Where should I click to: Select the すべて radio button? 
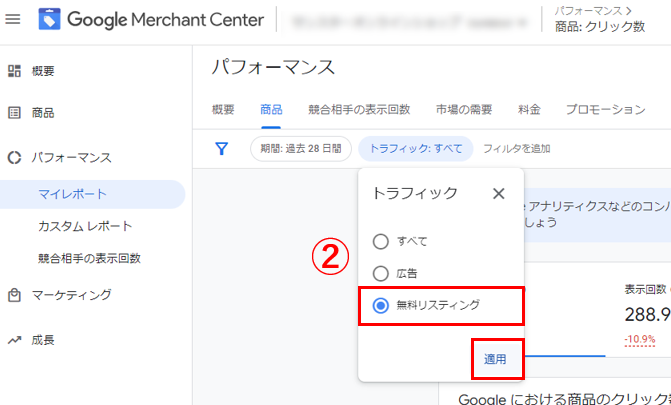[x=380, y=241]
